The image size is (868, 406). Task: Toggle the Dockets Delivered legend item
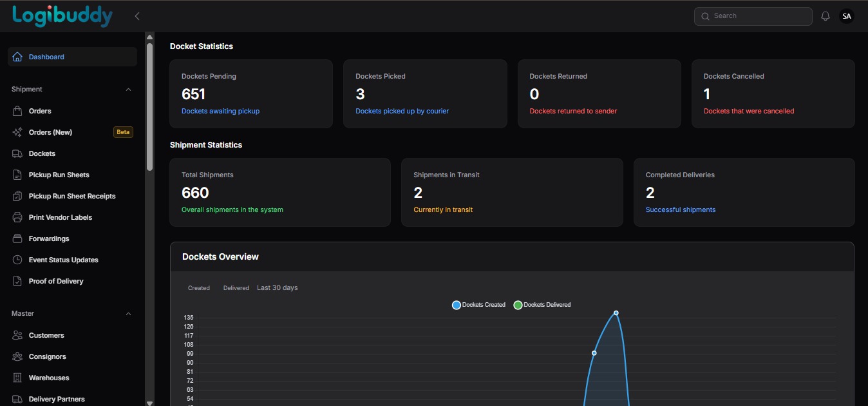click(x=542, y=305)
